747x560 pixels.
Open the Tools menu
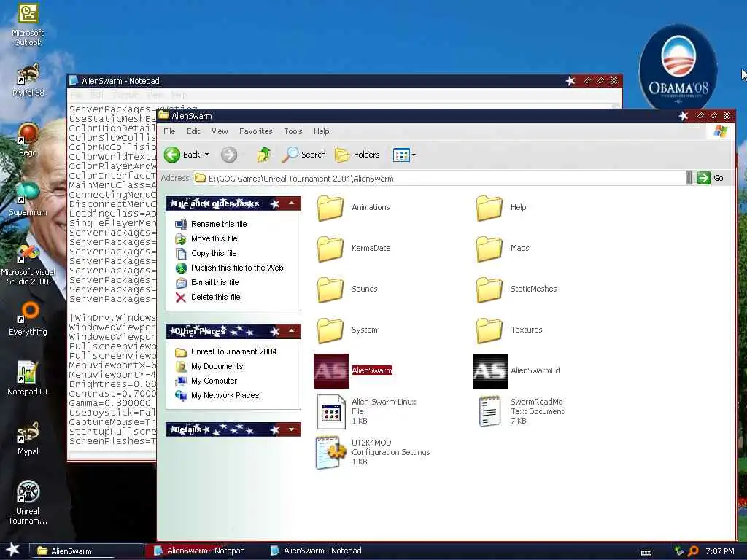pyautogui.click(x=293, y=131)
